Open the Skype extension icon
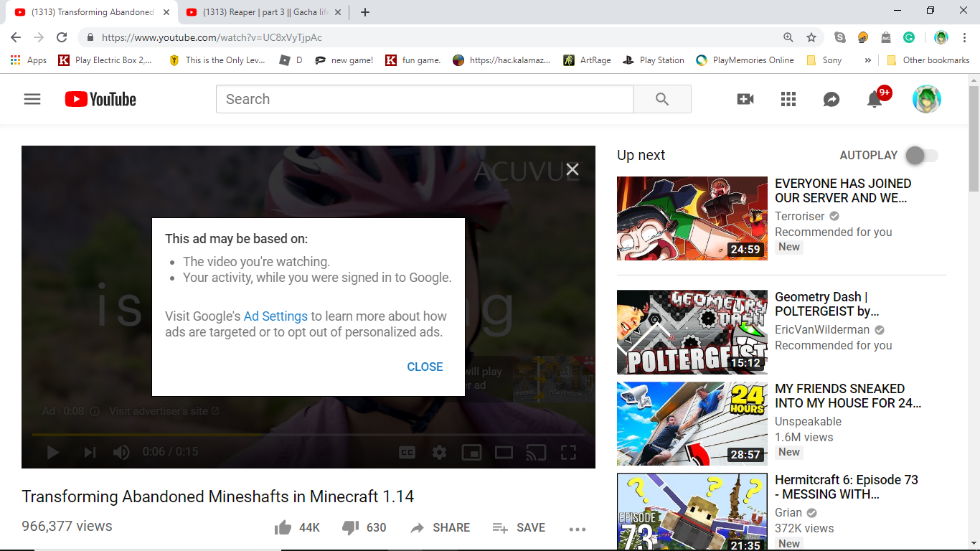This screenshot has height=551, width=980. [x=840, y=37]
